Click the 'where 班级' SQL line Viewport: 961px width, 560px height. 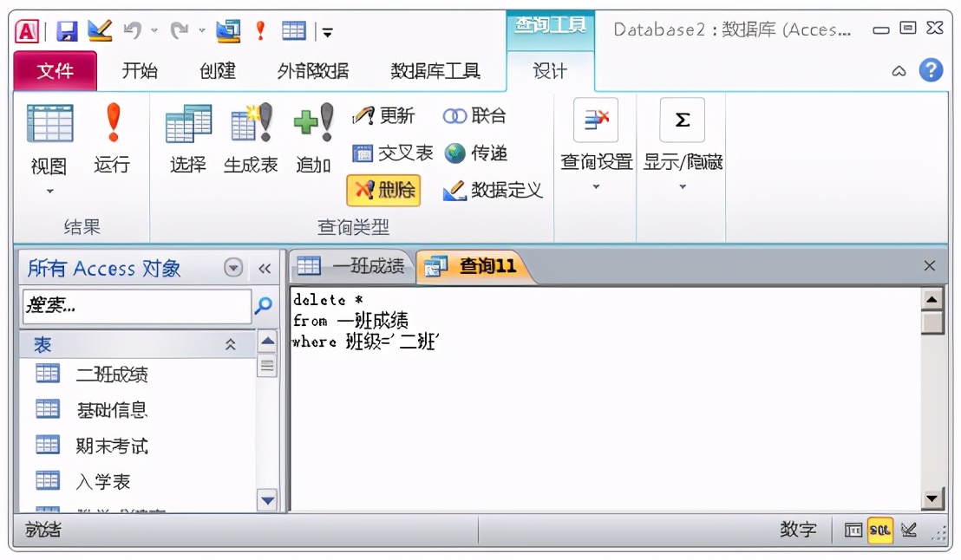(x=366, y=342)
